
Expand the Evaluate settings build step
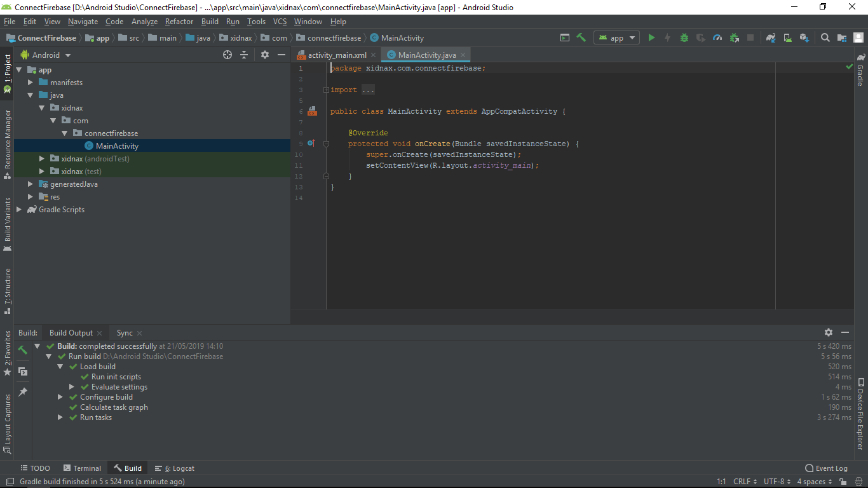pyautogui.click(x=72, y=387)
